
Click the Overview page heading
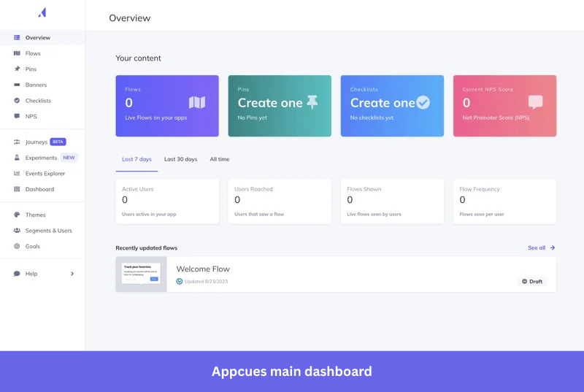tap(130, 18)
